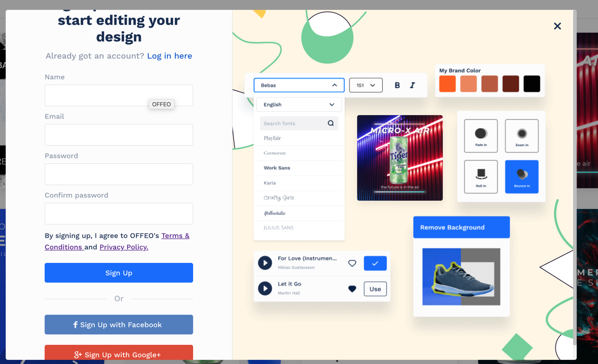Select the Fade In animation icon
Viewport: 598px width, 364px height.
481,136
